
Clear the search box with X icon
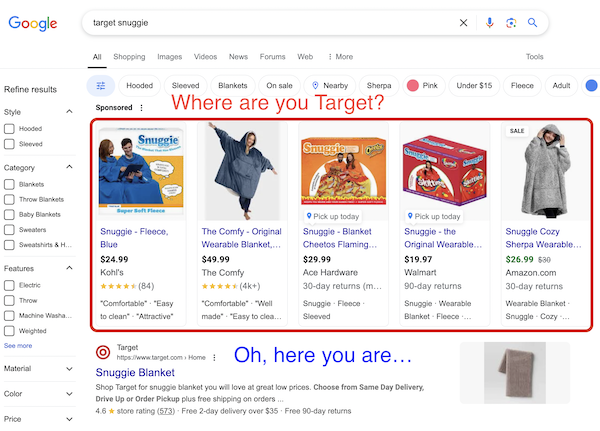click(x=463, y=23)
